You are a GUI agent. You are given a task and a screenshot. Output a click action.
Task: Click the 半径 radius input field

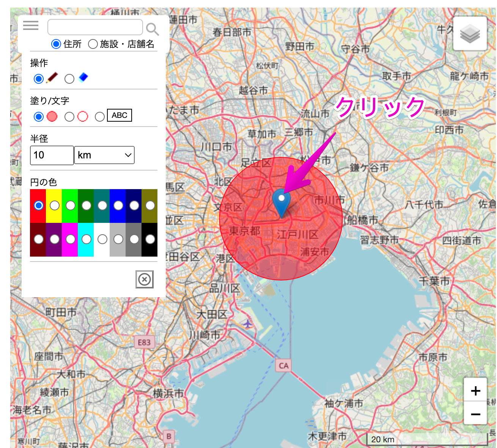tap(52, 155)
